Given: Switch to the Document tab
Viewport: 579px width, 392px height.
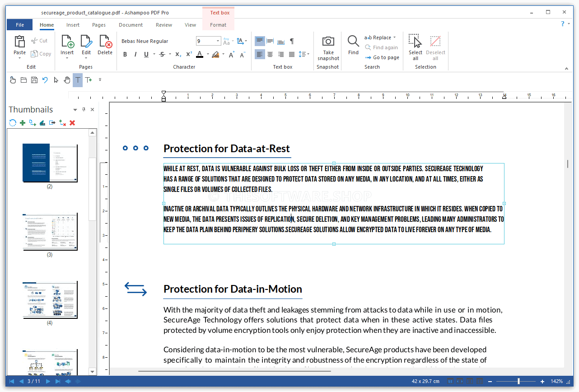Looking at the screenshot, I should click(131, 25).
